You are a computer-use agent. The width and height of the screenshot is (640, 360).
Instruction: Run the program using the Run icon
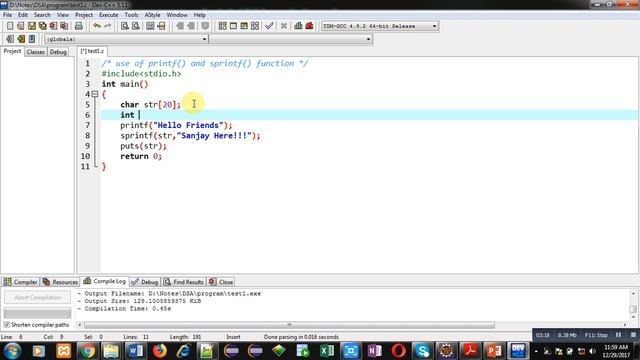click(233, 26)
